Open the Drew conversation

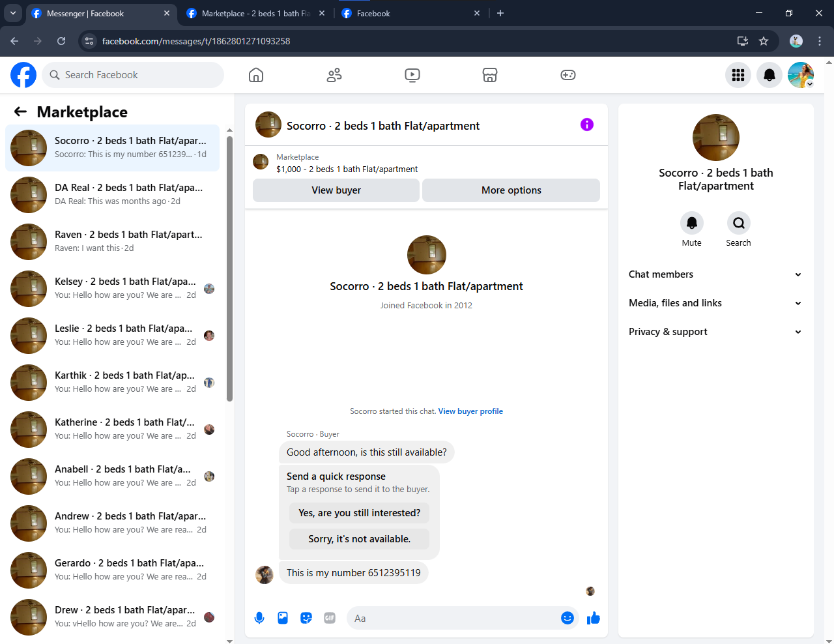click(x=112, y=617)
